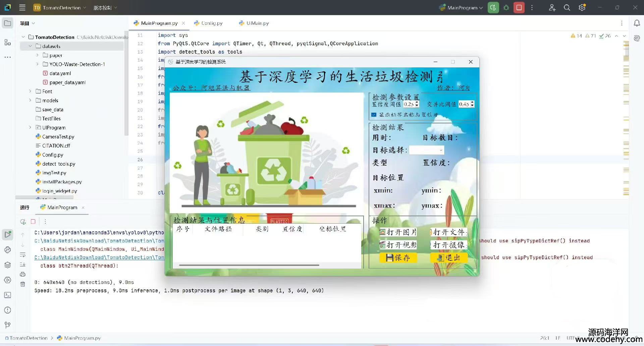Open the Python Packages tool window
Screen dimensions: 644x346
point(7,265)
